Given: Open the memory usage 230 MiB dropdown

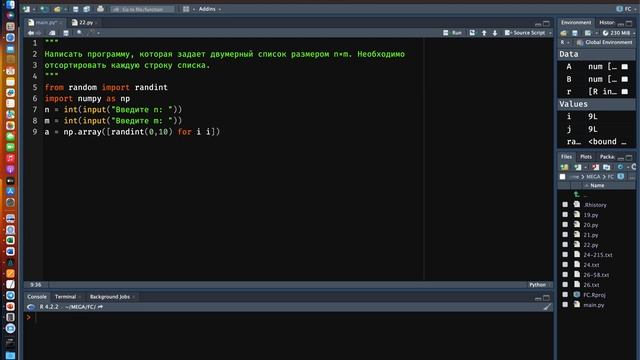Looking at the screenshot, I should coord(619,33).
